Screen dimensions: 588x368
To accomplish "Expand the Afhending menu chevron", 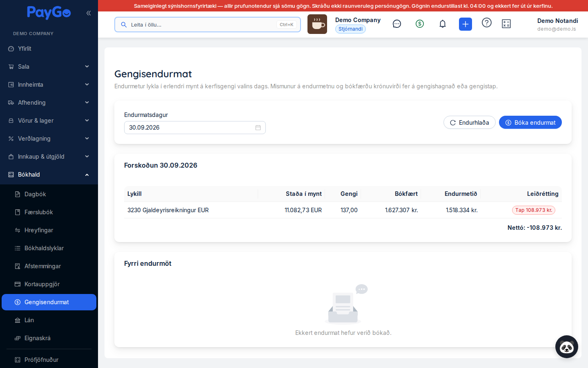I will (87, 103).
